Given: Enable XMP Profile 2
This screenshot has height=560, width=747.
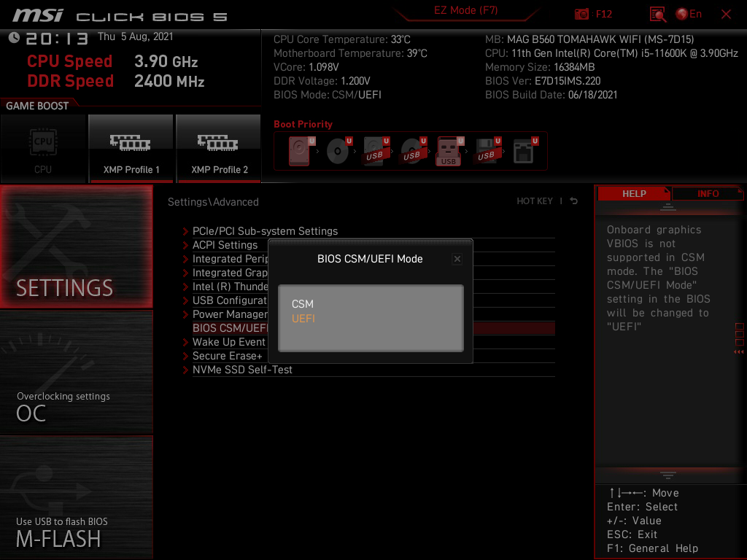Looking at the screenshot, I should [219, 149].
